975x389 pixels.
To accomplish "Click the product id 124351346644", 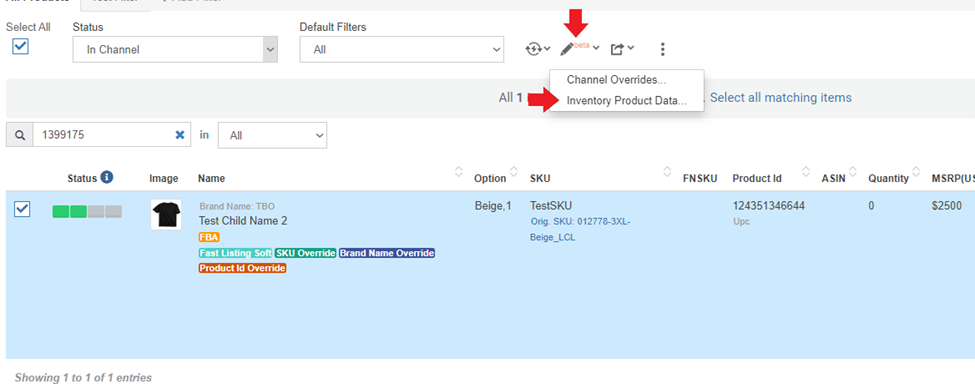I will 769,206.
